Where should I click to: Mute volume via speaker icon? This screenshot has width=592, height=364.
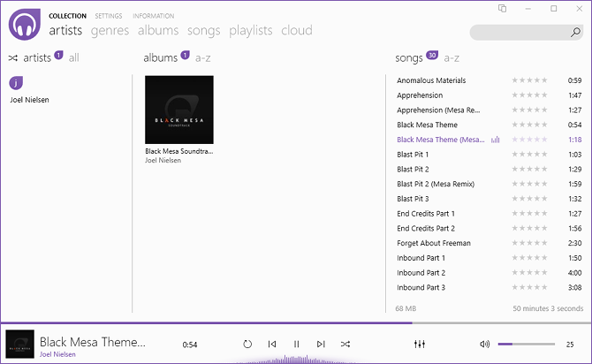click(485, 344)
